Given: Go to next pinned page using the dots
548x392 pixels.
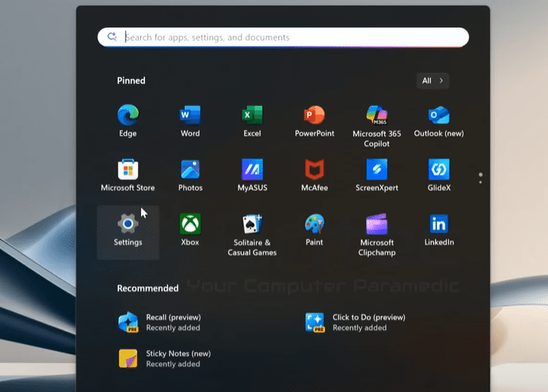Looking at the screenshot, I should click(x=481, y=182).
